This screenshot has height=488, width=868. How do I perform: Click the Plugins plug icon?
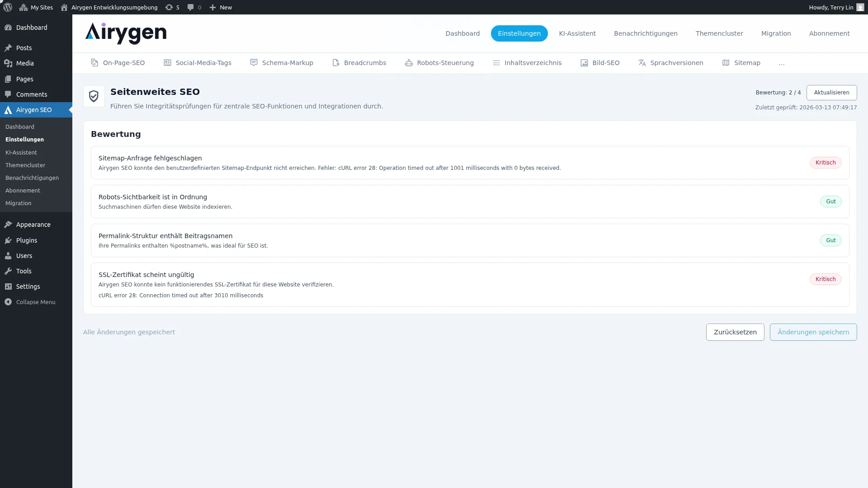click(8, 240)
